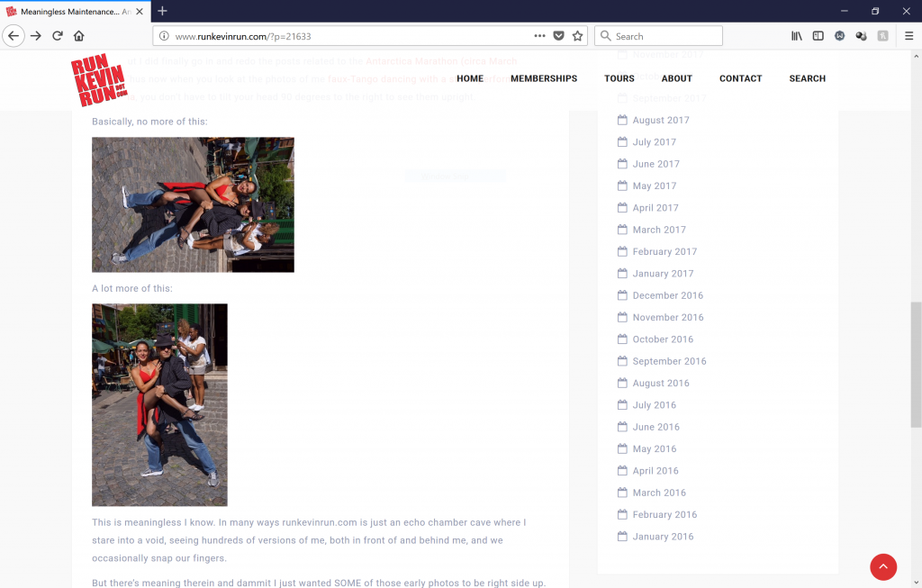This screenshot has width=922, height=588.
Task: Open the February 2016 archive
Action: point(664,514)
